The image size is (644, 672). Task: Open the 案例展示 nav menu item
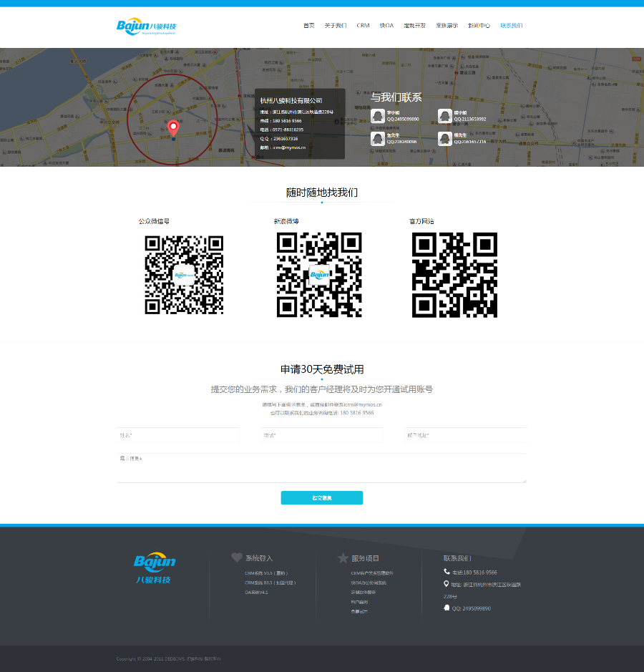(x=447, y=25)
